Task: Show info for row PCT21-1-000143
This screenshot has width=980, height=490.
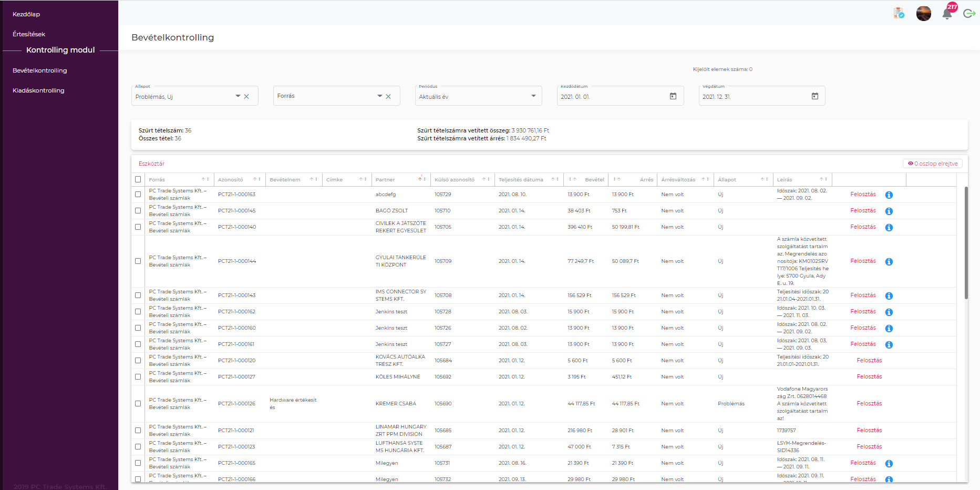Action: (889, 296)
